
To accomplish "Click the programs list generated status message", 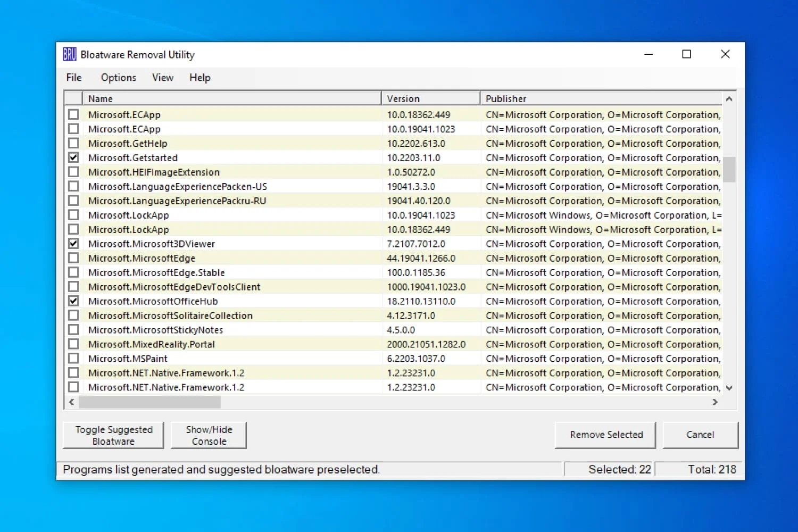I will click(x=221, y=469).
